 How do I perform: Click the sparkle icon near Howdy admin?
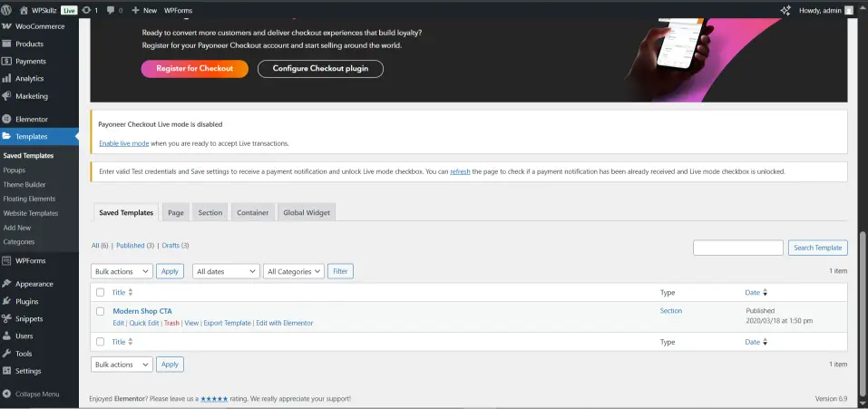click(x=785, y=10)
